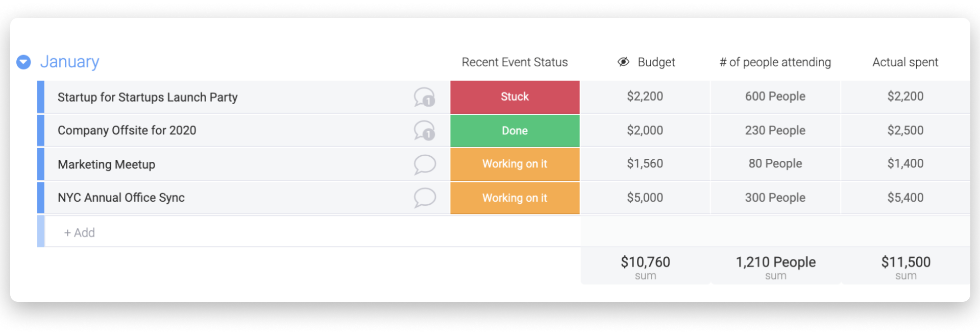Change the green Done status cell
The image size is (980, 335).
click(514, 131)
